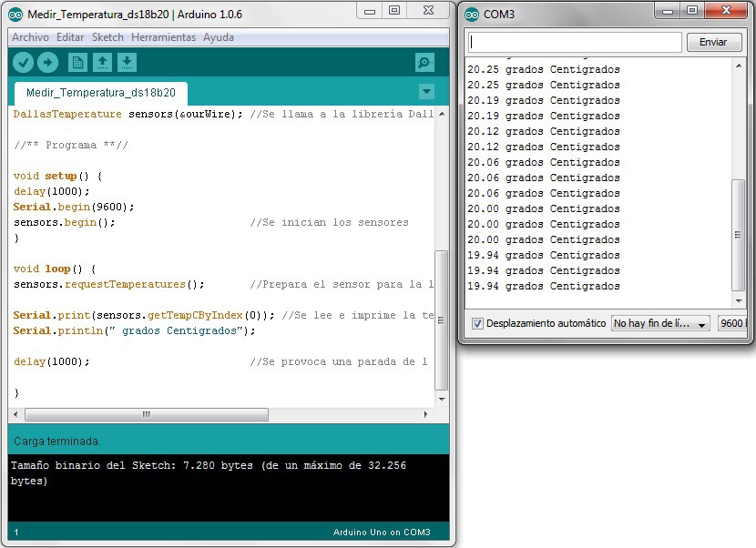
Task: Open the Ayuda menu
Action: [x=219, y=37]
